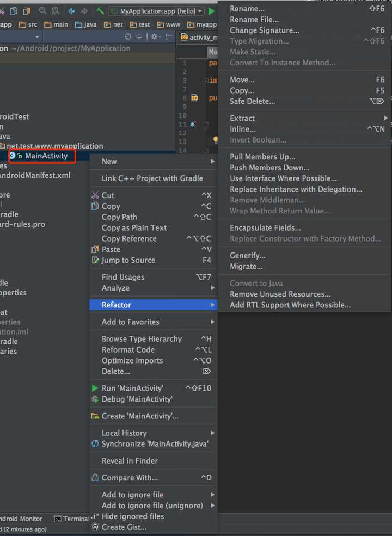Expand Local History submenu
392x536 pixels.
point(153,433)
